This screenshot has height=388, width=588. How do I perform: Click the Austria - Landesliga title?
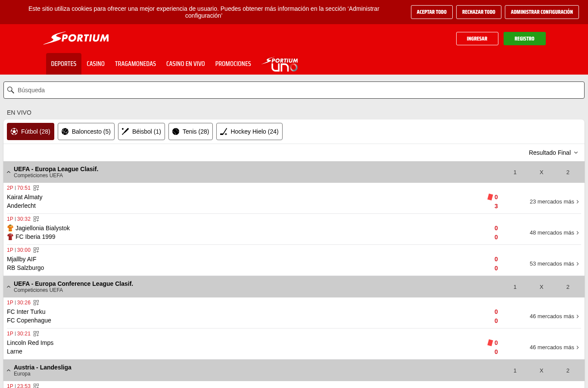tap(43, 367)
